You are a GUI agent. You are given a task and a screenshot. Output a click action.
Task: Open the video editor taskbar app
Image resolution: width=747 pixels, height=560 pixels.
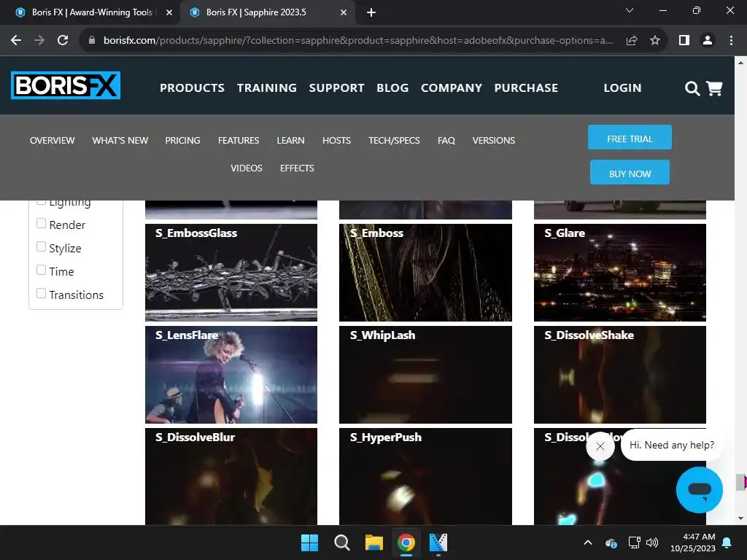[438, 542]
